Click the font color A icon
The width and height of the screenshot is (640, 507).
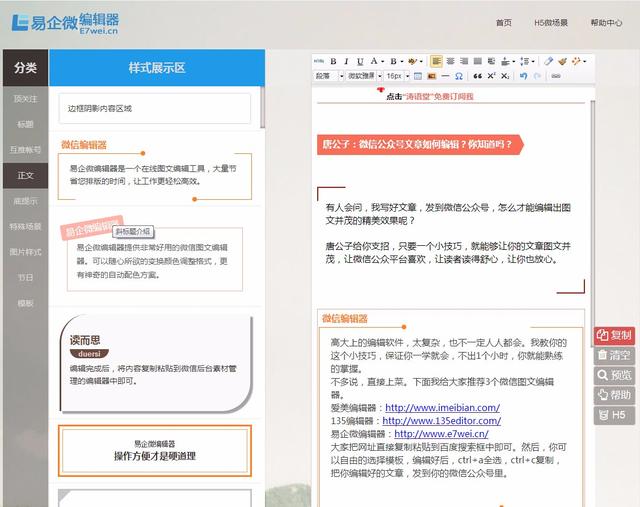[374, 61]
